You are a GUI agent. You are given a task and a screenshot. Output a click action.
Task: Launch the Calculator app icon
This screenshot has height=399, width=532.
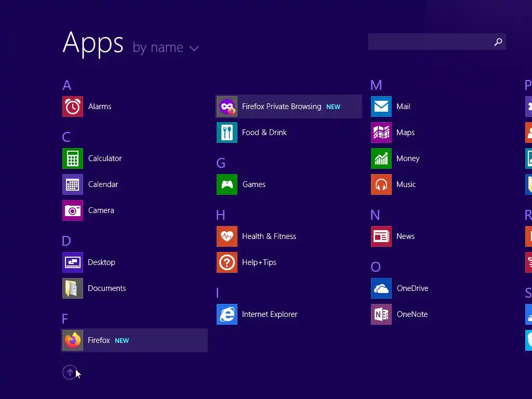coord(73,158)
